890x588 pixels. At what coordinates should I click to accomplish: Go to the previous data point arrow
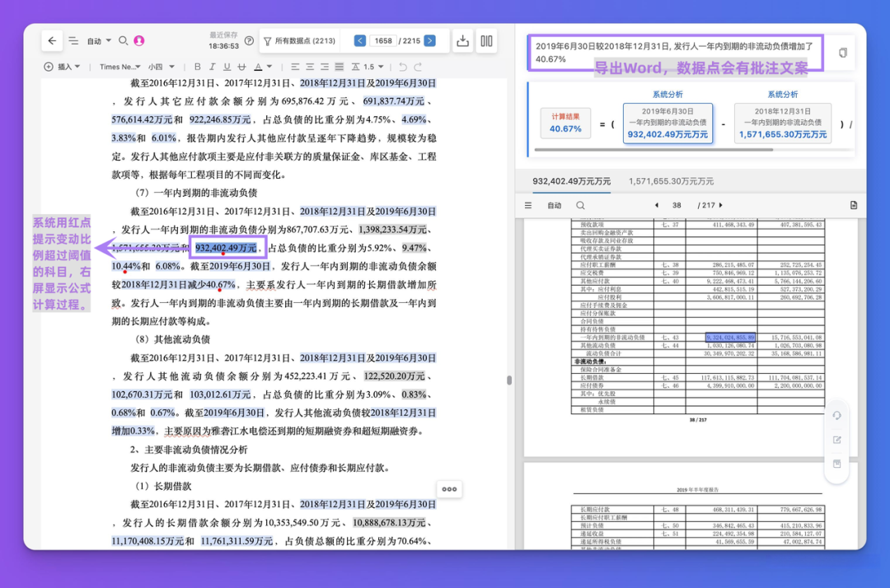(x=360, y=41)
